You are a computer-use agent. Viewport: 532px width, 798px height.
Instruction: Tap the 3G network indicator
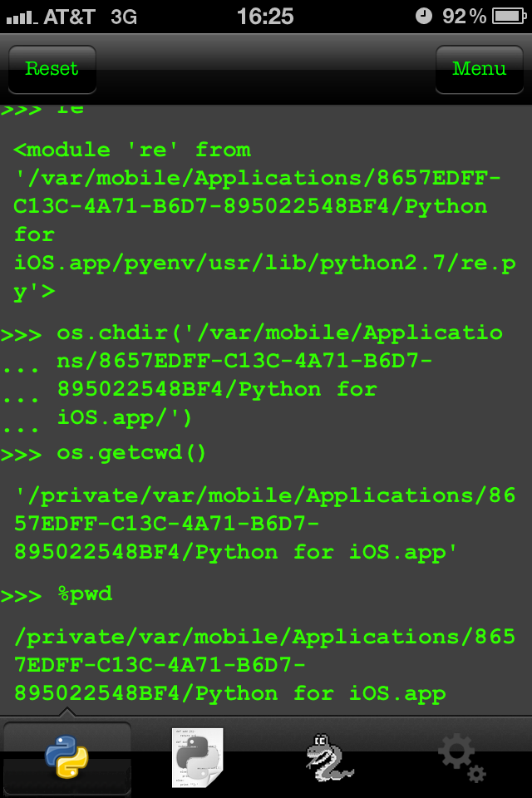(x=124, y=17)
